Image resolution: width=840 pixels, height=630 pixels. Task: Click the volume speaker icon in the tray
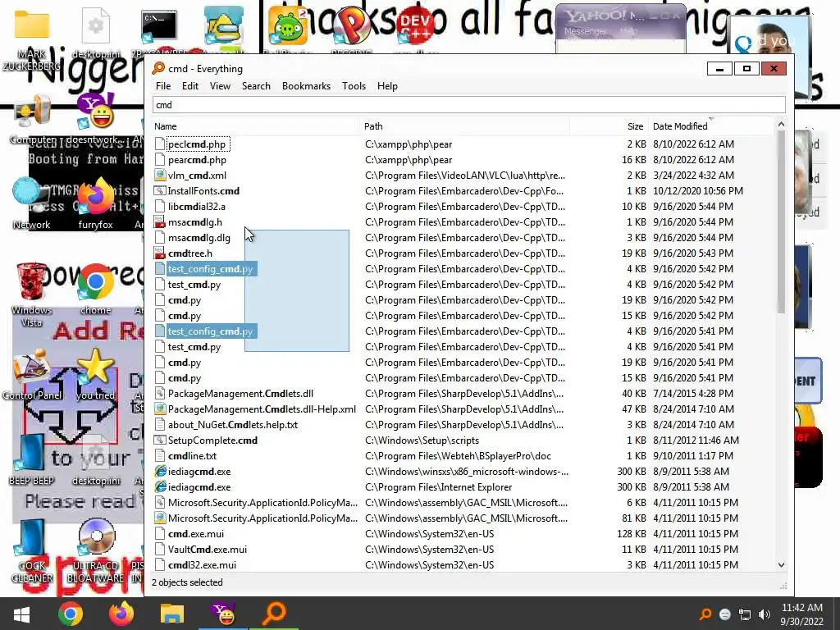(765, 614)
